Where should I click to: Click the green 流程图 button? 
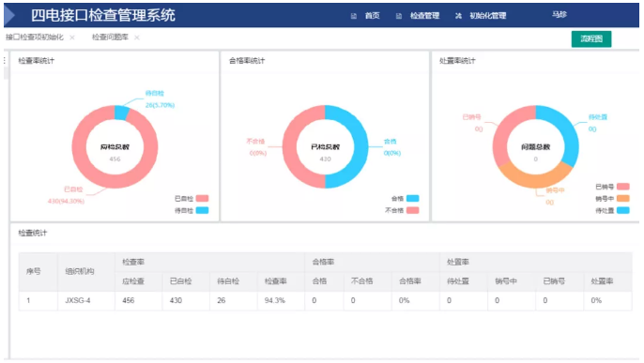(x=591, y=39)
